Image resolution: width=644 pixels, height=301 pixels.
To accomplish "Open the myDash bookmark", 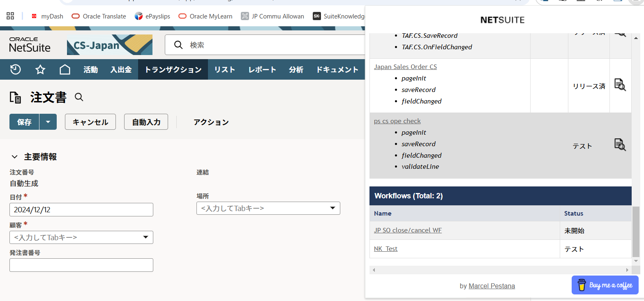I will click(x=47, y=16).
